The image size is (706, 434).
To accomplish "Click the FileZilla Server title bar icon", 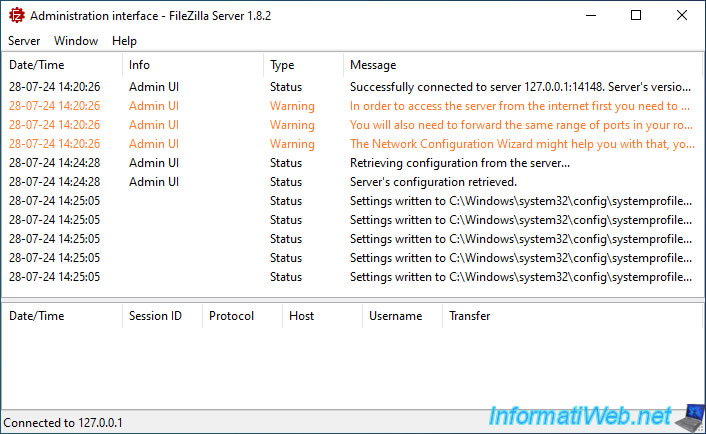I will coord(16,16).
